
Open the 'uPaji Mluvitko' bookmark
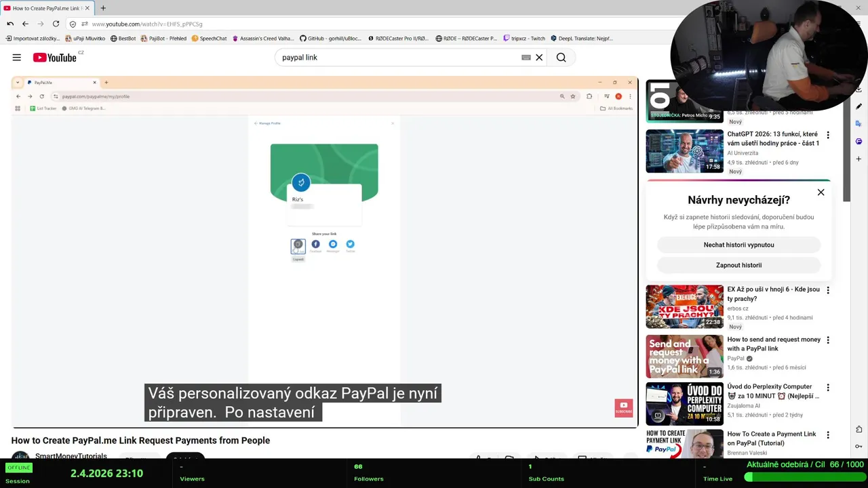click(85, 39)
